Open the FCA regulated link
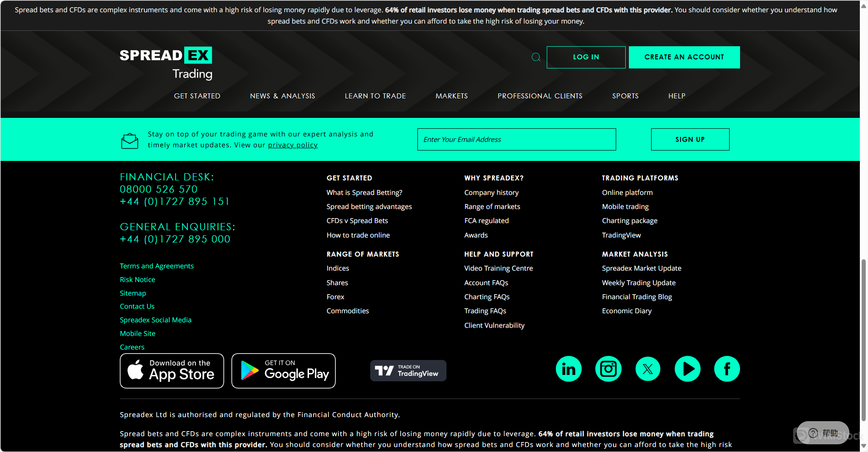The image size is (868, 452). (x=486, y=221)
